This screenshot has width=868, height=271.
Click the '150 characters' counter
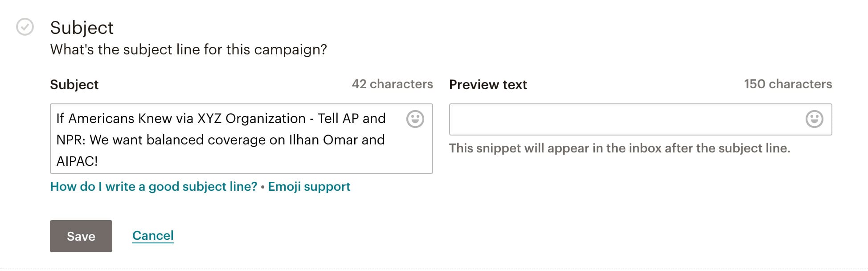click(788, 84)
